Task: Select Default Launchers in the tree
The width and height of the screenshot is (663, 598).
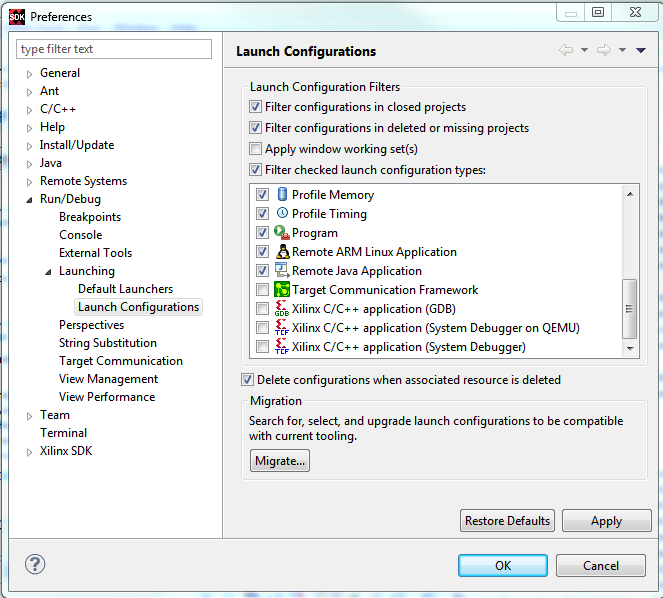Action: click(126, 289)
